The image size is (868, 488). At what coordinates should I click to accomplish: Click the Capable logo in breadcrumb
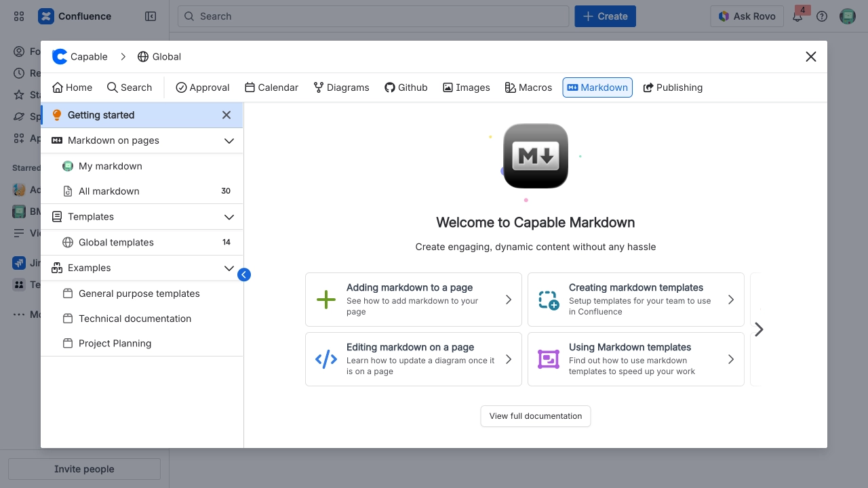60,57
